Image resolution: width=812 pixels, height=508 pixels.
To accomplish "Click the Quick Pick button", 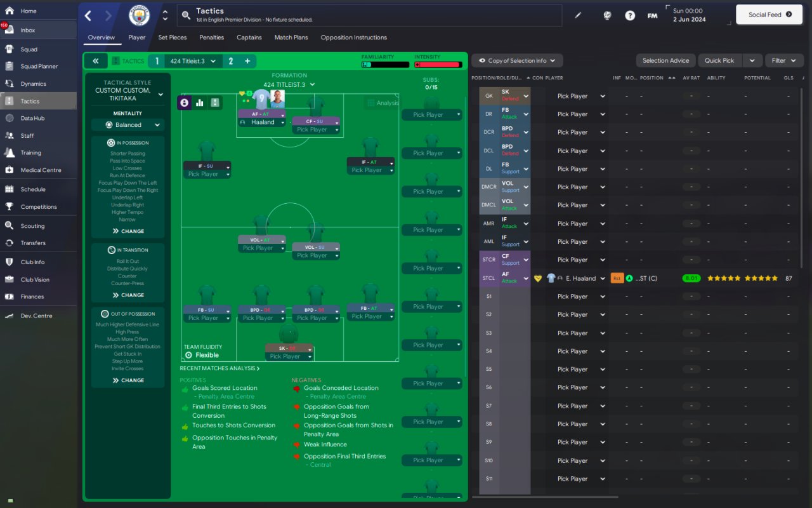I will [719, 61].
